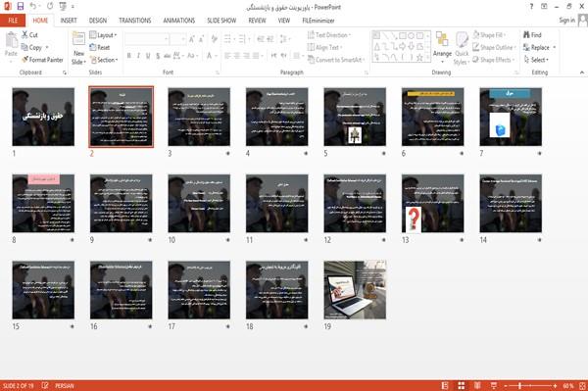Switch to the INSERT tab
The height and width of the screenshot is (391, 588).
69,21
